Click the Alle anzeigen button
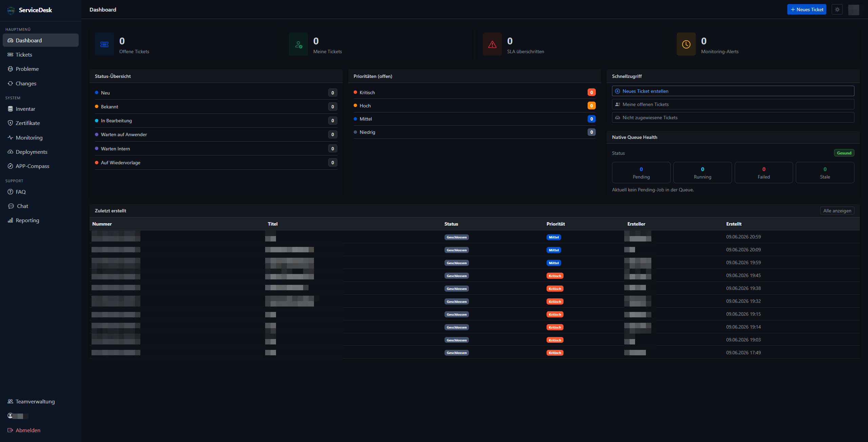The width and height of the screenshot is (868, 442). pyautogui.click(x=837, y=211)
